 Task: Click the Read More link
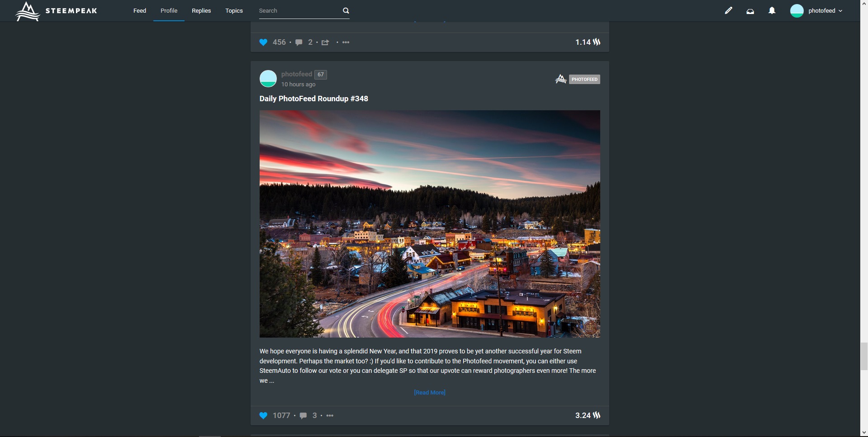429,392
